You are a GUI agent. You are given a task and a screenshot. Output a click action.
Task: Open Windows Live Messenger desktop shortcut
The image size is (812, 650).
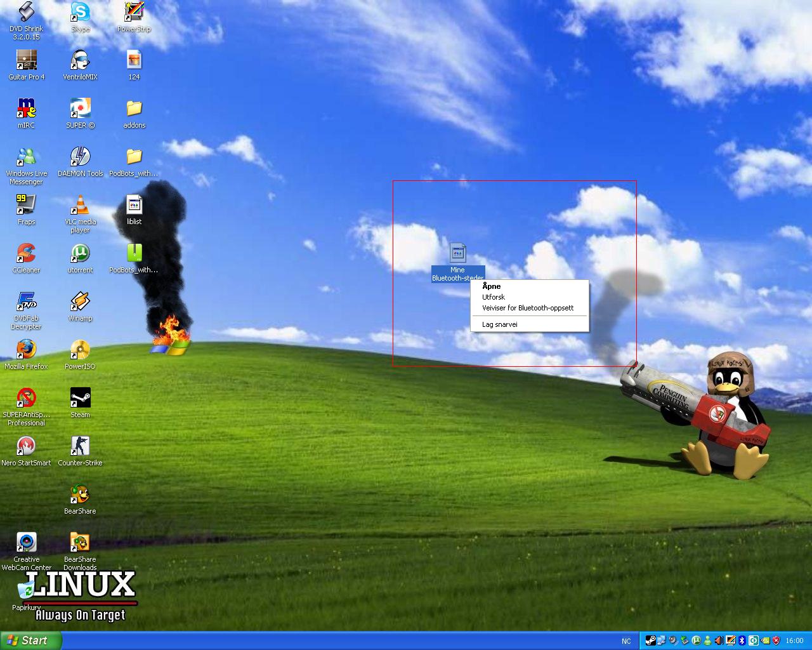(26, 166)
